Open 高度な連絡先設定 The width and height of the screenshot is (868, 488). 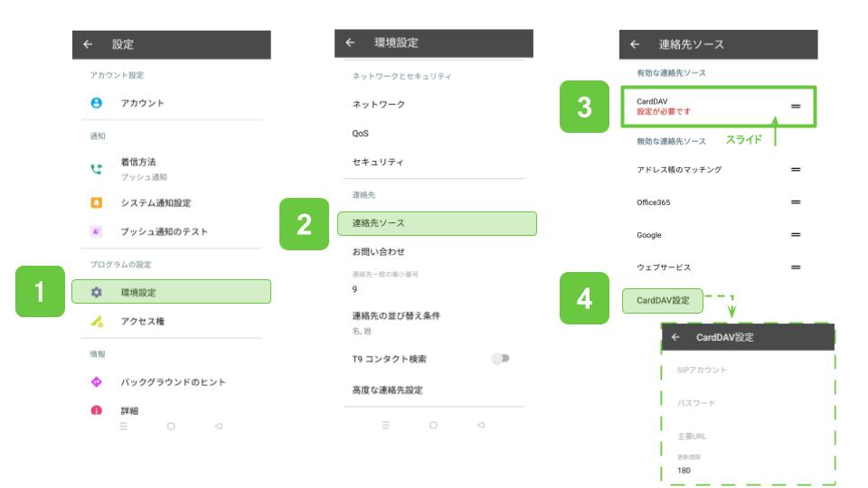(x=387, y=390)
